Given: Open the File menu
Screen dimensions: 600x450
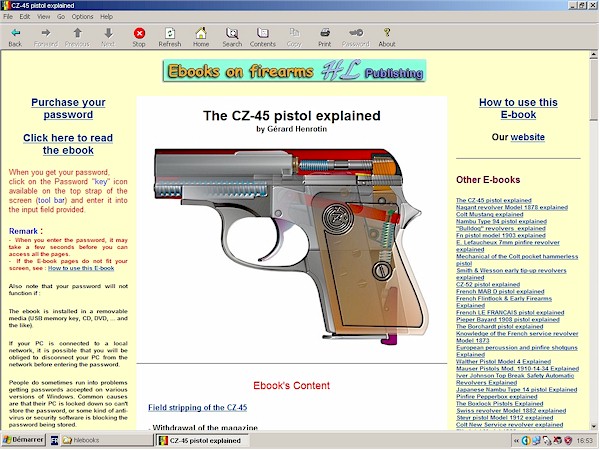Looking at the screenshot, I should [8, 16].
